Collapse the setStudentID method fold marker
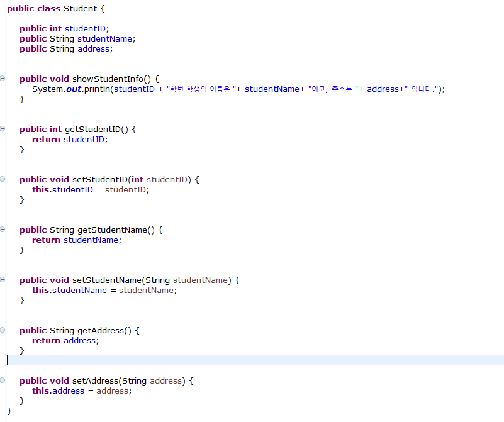Screen dimensions: 504x422 pyautogui.click(x=3, y=179)
